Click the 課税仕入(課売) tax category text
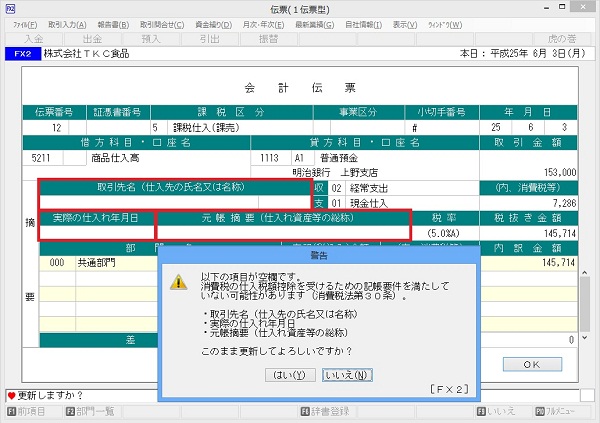Viewport: 600px width, 423px height. (206, 127)
